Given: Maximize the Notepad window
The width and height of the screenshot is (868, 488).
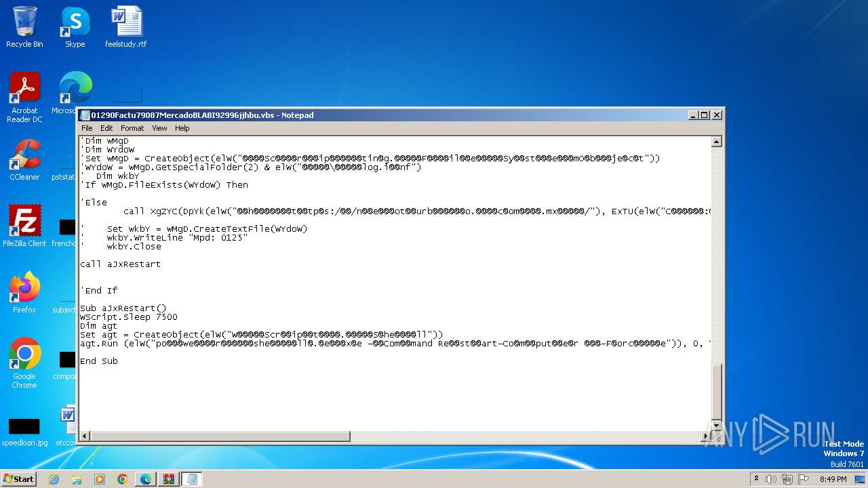Looking at the screenshot, I should point(705,115).
